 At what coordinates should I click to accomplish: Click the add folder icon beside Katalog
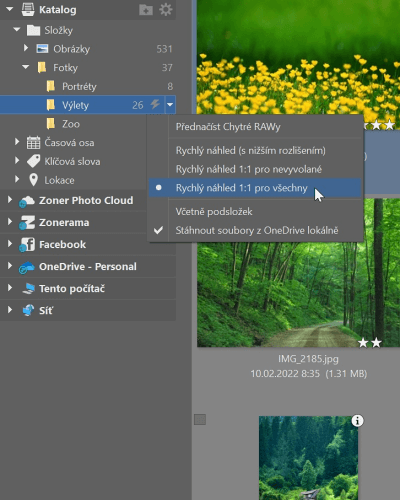point(146,10)
